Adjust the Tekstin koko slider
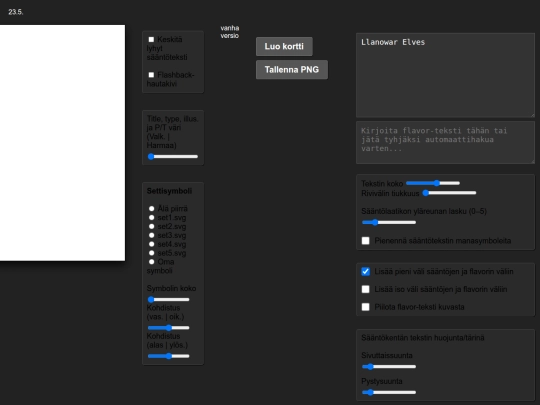The height and width of the screenshot is (405, 540). pos(433,183)
